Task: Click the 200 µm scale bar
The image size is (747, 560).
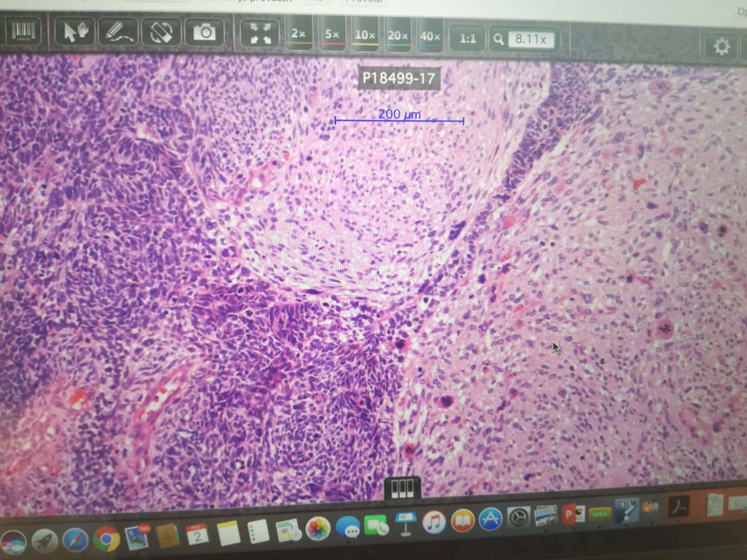Action: pos(399,118)
